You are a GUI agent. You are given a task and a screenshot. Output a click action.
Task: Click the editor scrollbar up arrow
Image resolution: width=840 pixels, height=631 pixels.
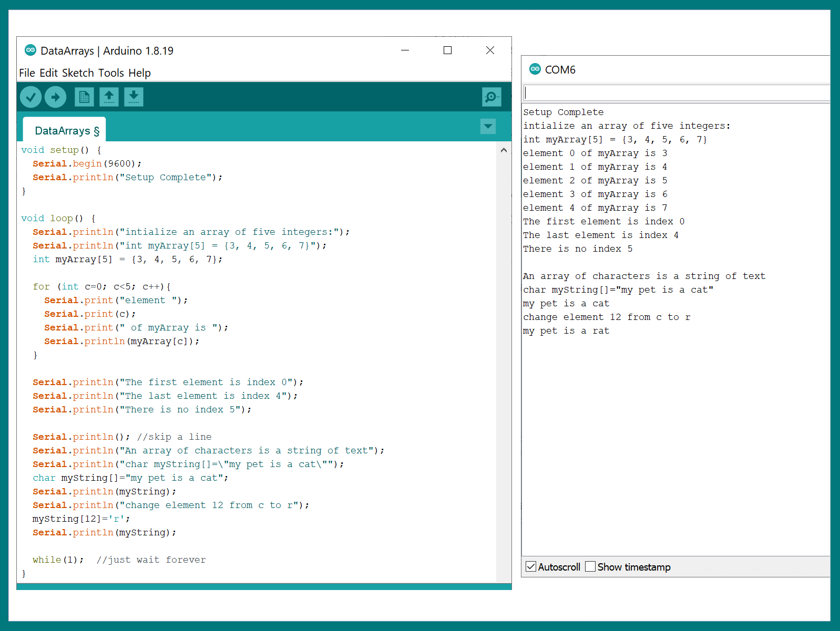pos(504,150)
